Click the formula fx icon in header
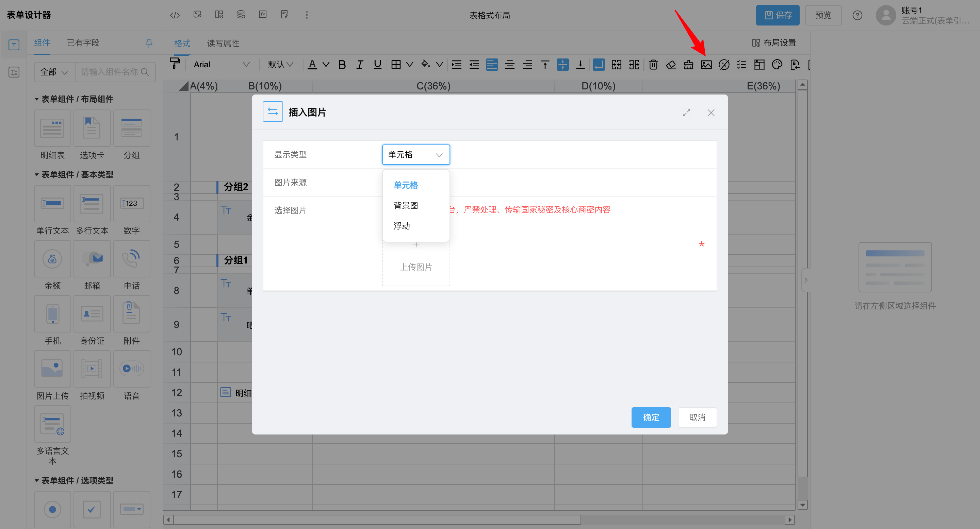The width and height of the screenshot is (980, 529). pos(262,15)
